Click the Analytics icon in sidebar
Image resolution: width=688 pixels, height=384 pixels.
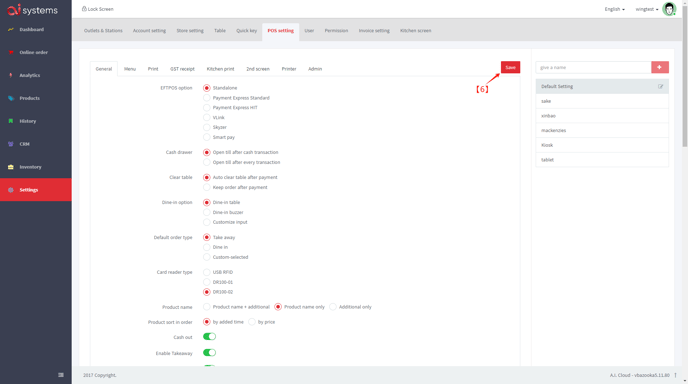tap(11, 75)
